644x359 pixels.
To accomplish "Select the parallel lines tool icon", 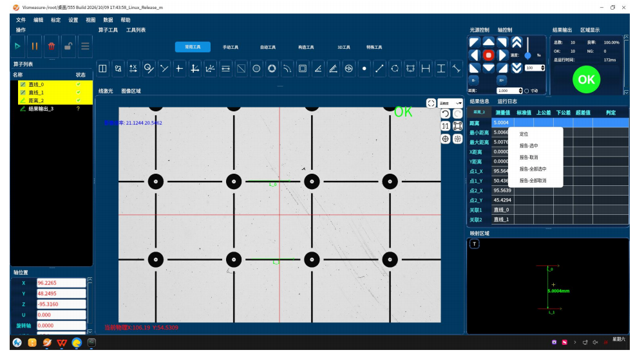I will click(225, 68).
